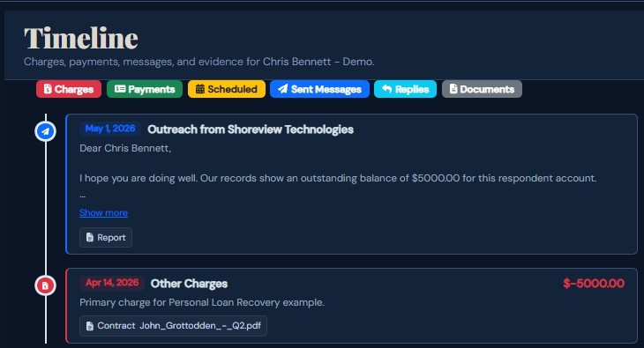Click the outstanding balance message line
Image resolution: width=644 pixels, height=348 pixels.
pos(338,178)
